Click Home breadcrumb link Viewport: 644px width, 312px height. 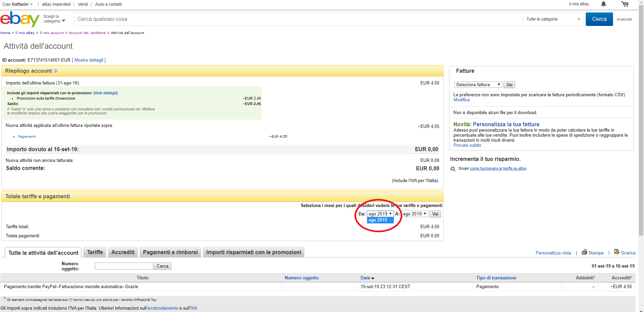click(x=5, y=33)
